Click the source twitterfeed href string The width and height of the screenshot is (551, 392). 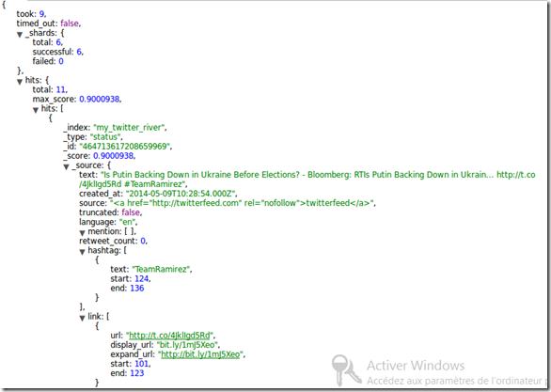pyautogui.click(x=242, y=203)
